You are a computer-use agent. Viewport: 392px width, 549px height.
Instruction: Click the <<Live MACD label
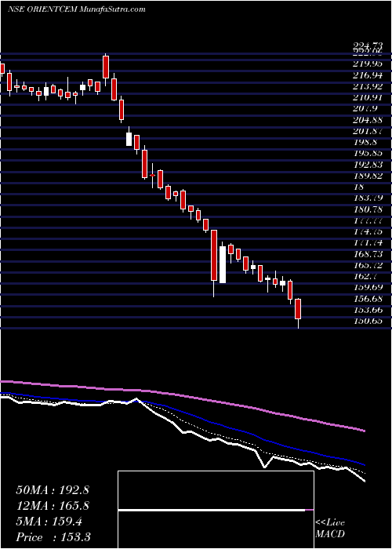pos(330,529)
